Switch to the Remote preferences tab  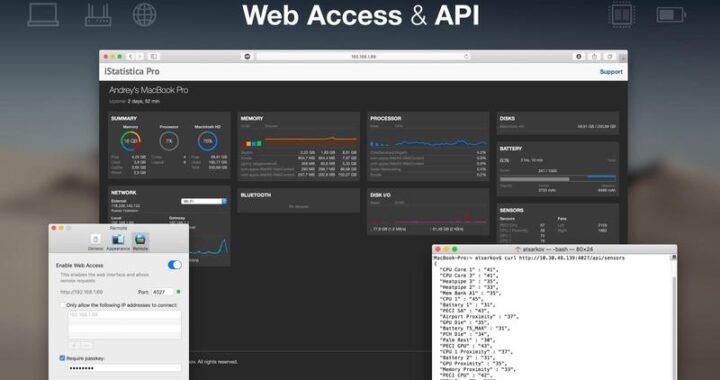point(141,242)
